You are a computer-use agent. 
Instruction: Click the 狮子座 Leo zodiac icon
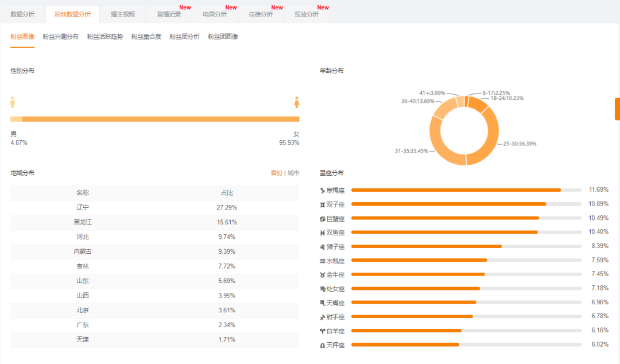pos(322,247)
